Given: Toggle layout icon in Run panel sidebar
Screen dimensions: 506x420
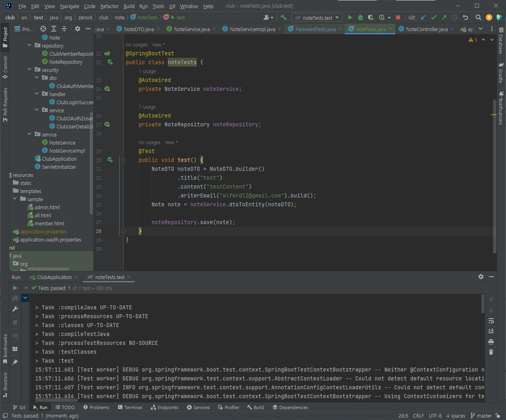Looking at the screenshot, I should tap(15, 349).
